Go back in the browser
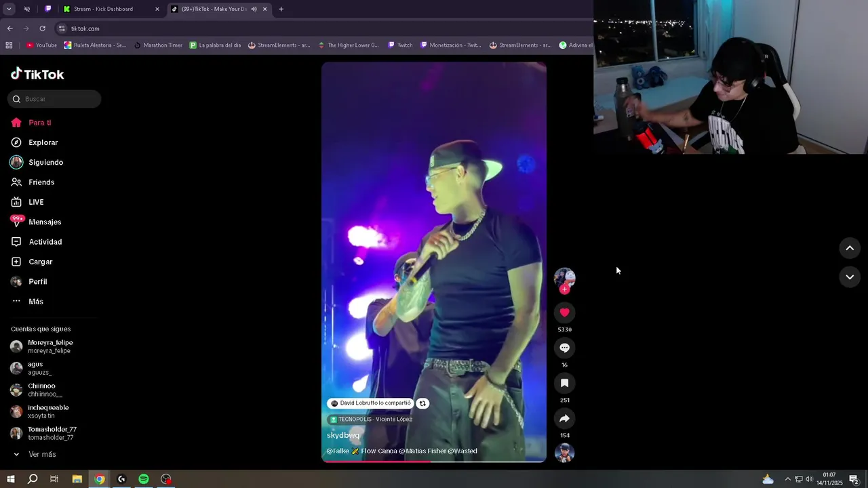The width and height of the screenshot is (868, 488). click(x=9, y=28)
